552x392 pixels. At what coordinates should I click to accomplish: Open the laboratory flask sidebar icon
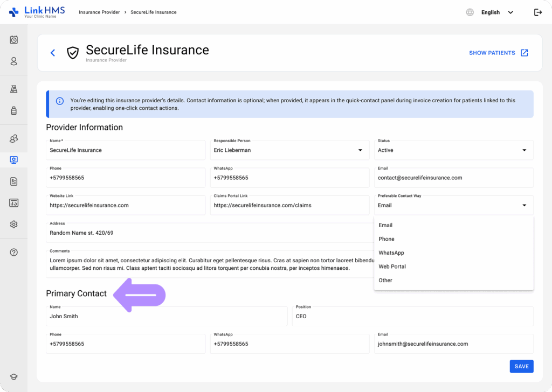pos(14,89)
